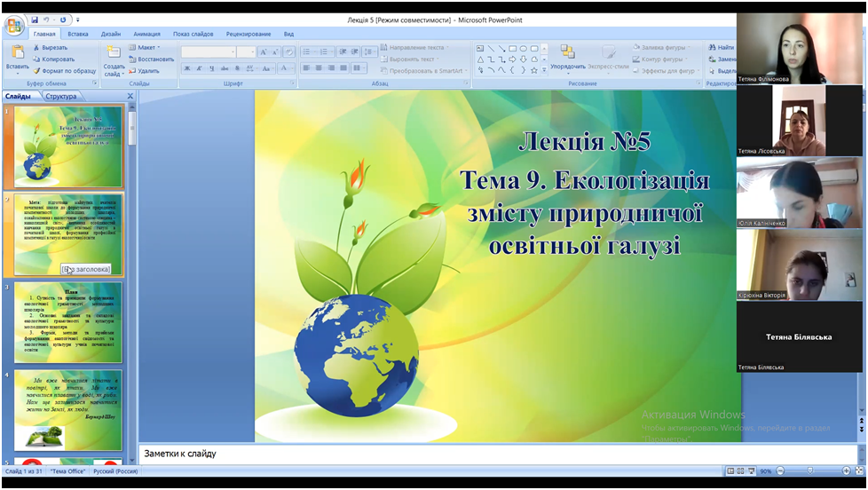Click the Office button logo
868x490 pixels.
pos(14,24)
